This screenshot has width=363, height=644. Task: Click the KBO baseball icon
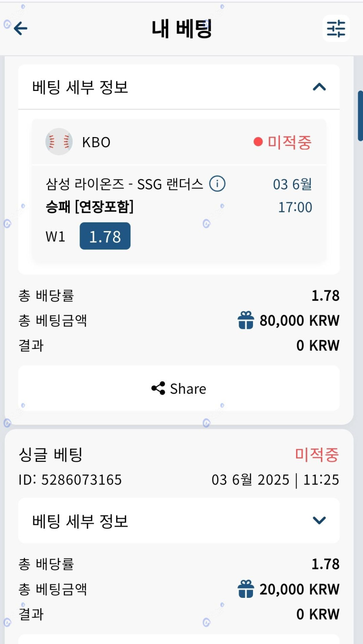[x=59, y=142]
